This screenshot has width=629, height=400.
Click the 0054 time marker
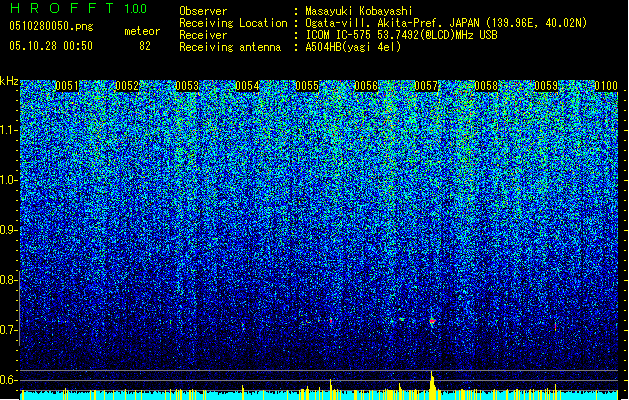coord(247,86)
